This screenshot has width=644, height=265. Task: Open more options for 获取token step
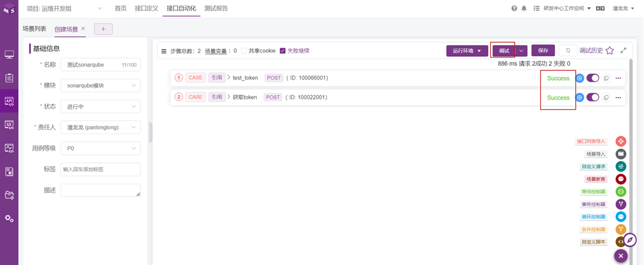point(619,97)
